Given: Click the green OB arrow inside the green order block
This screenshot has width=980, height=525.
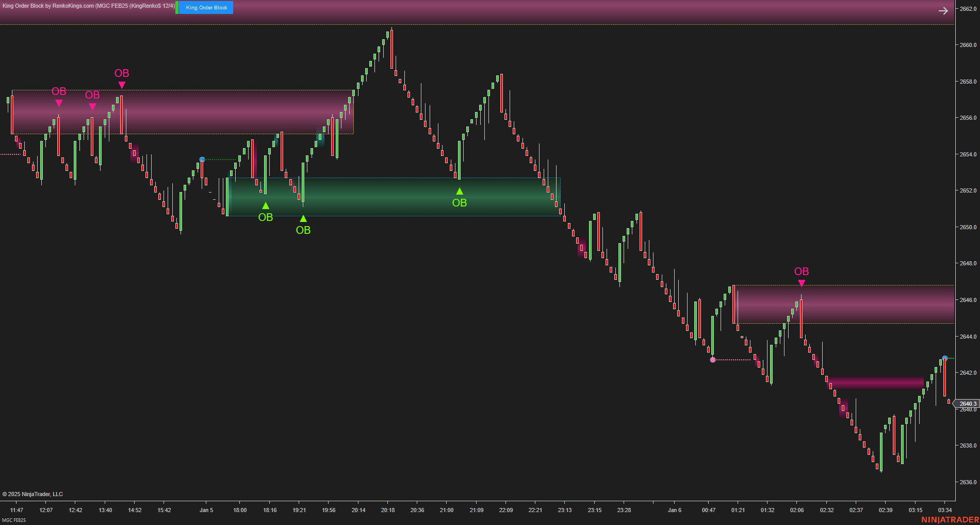Looking at the screenshot, I should 459,190.
